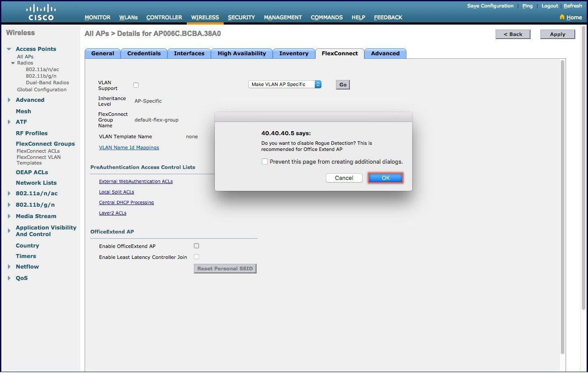The image size is (588, 373).
Task: Switch to the General tab
Action: coord(103,54)
